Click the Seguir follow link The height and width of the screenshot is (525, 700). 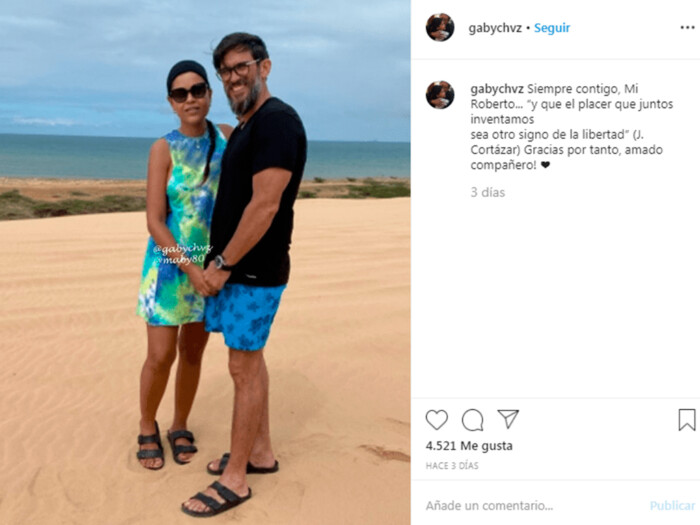(552, 28)
